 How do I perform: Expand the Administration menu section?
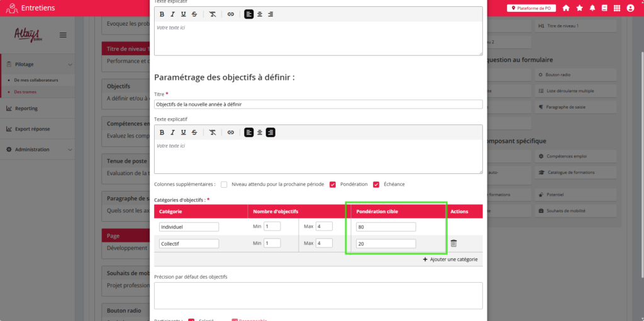70,150
